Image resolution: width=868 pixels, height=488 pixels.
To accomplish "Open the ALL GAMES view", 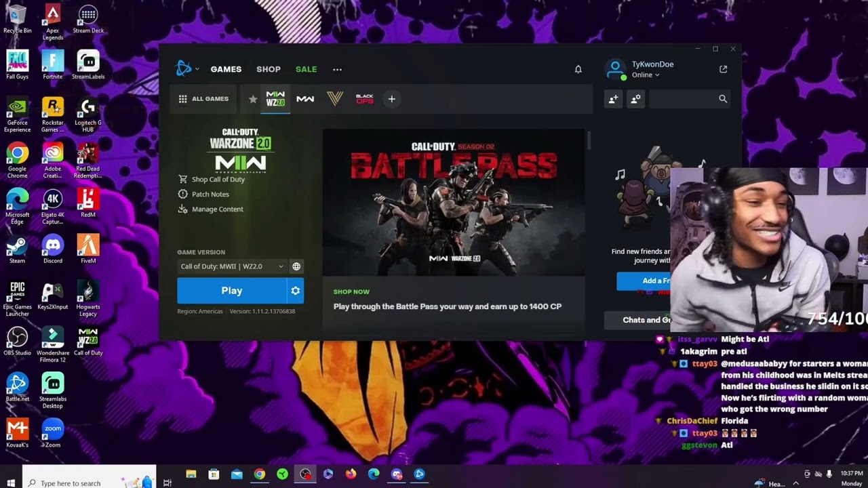I will [x=203, y=99].
